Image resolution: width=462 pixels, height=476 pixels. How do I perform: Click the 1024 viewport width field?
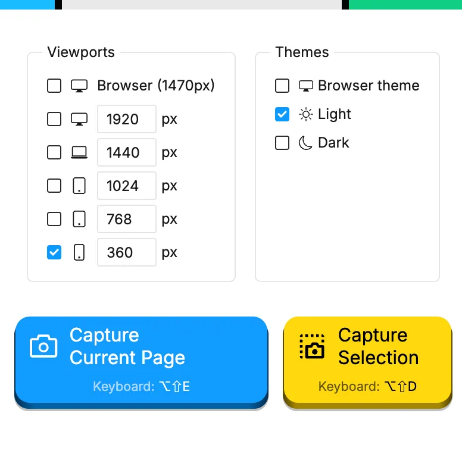coord(126,186)
